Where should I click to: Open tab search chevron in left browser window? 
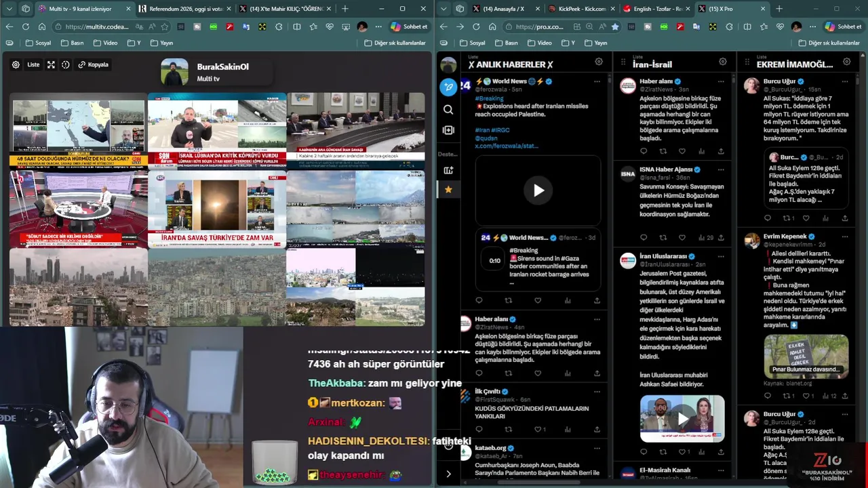pyautogui.click(x=9, y=9)
